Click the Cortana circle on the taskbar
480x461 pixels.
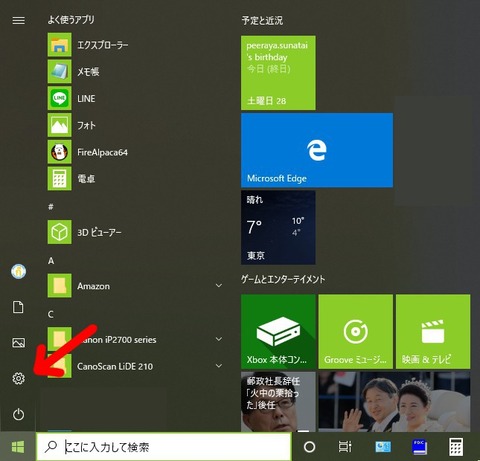[x=309, y=447]
